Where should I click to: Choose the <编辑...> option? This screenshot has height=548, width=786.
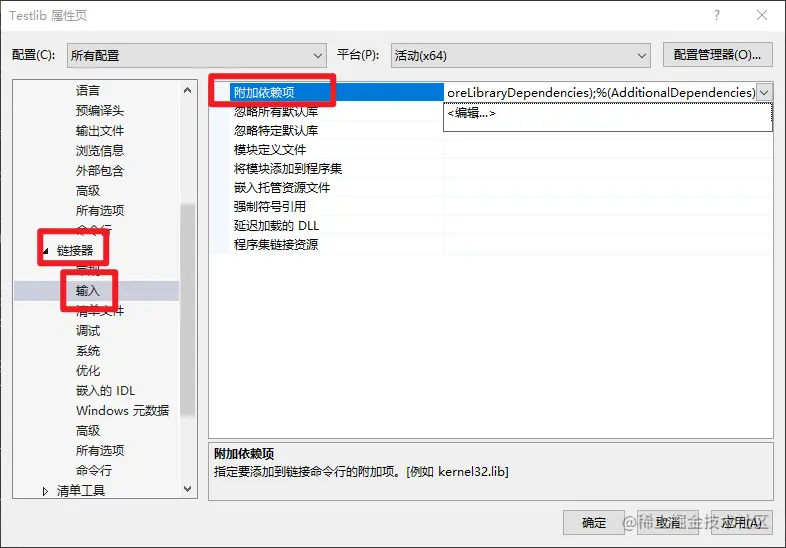pos(471,113)
